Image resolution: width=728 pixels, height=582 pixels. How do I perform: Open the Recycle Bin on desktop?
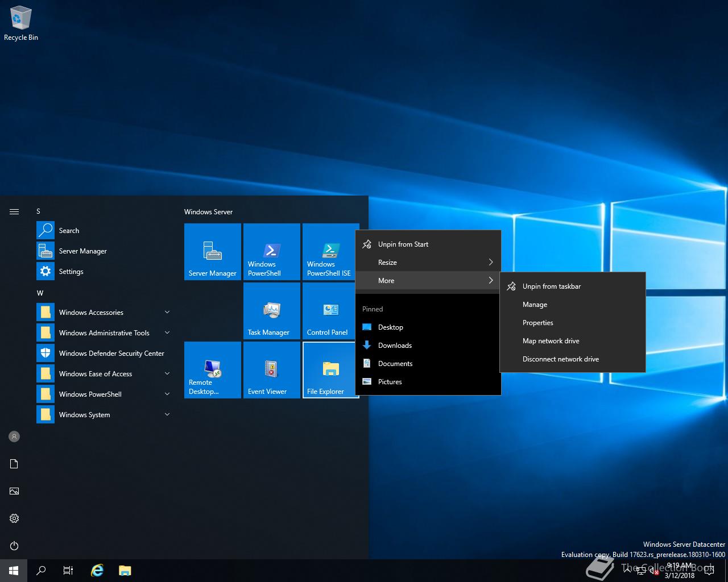tap(21, 24)
